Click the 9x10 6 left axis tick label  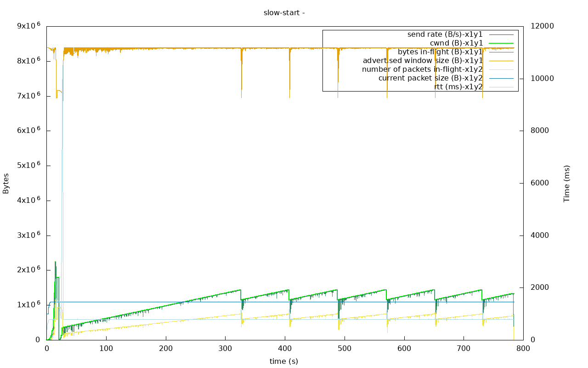(x=29, y=25)
